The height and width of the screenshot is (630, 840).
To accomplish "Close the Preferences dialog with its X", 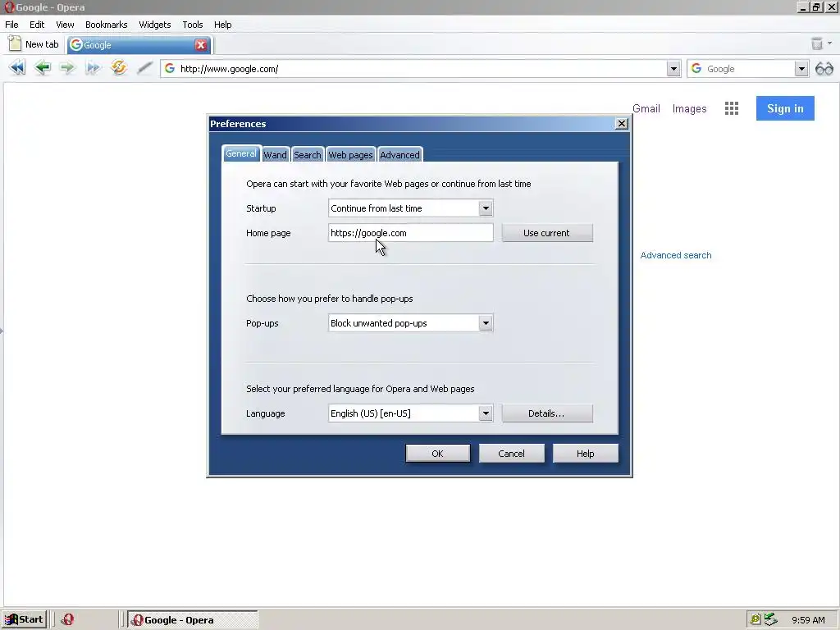I will click(x=622, y=124).
